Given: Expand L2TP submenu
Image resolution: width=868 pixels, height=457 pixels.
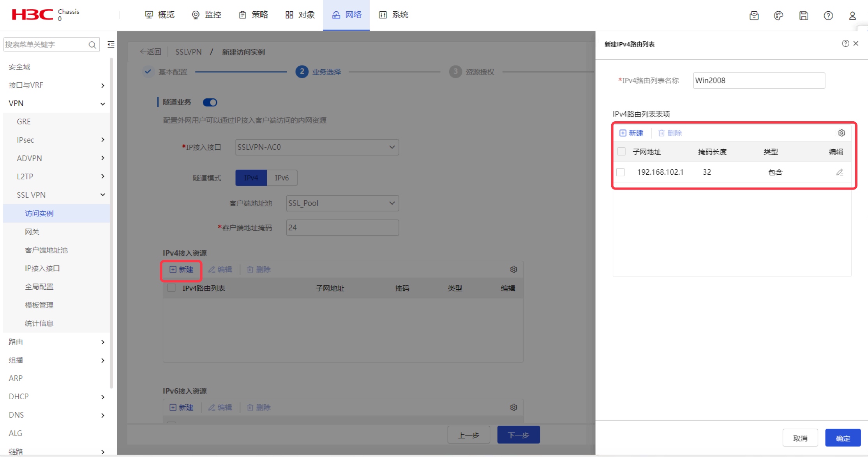Looking at the screenshot, I should (x=56, y=177).
